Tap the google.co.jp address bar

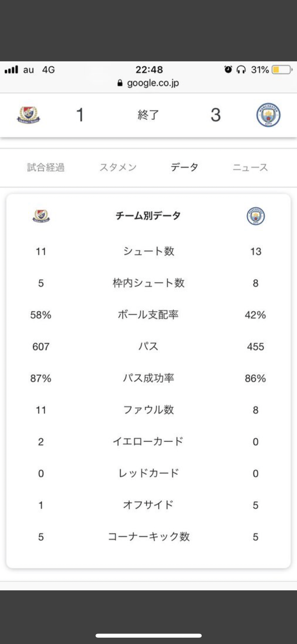(153, 83)
